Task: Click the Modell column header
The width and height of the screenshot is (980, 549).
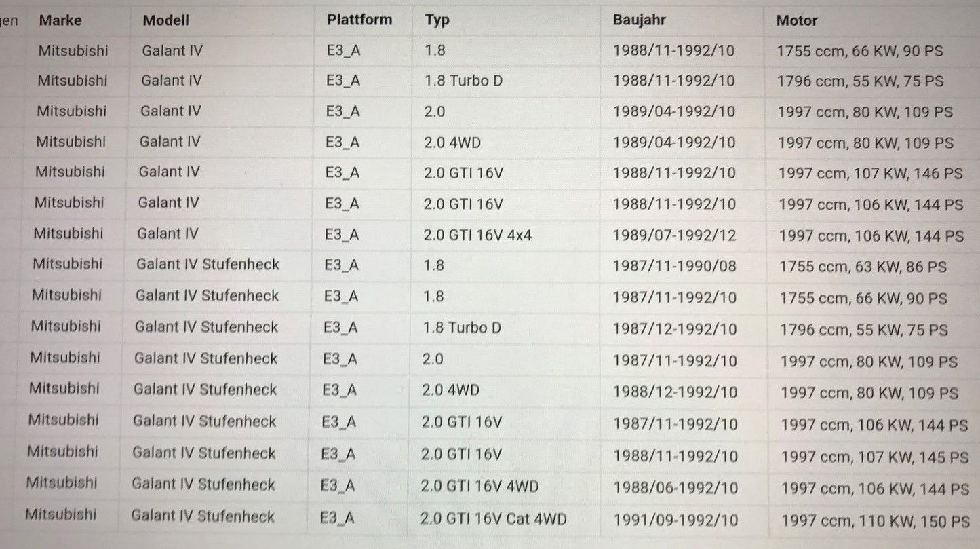Action: coord(166,20)
